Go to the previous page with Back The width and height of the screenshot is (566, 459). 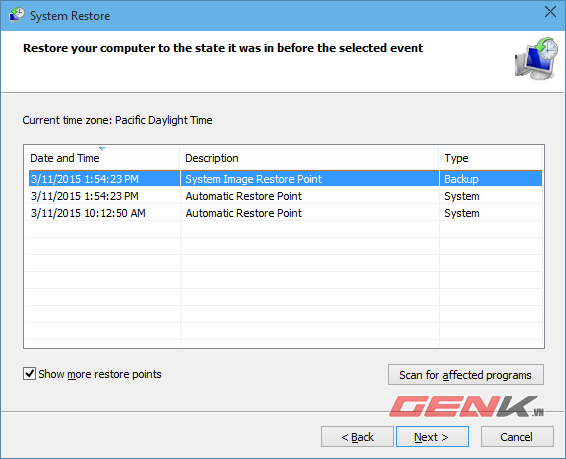pyautogui.click(x=357, y=437)
